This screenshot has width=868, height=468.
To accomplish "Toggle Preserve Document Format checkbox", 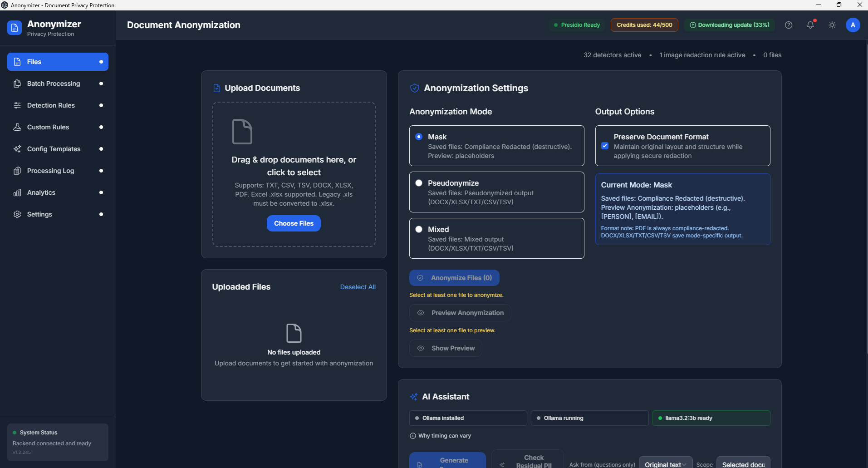I will coord(605,146).
